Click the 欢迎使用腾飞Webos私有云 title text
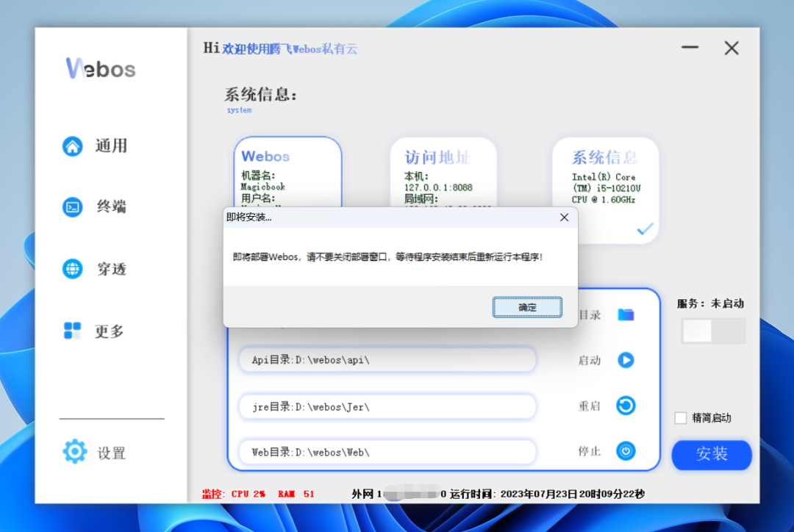Screen dimensions: 794x532 click(x=290, y=49)
